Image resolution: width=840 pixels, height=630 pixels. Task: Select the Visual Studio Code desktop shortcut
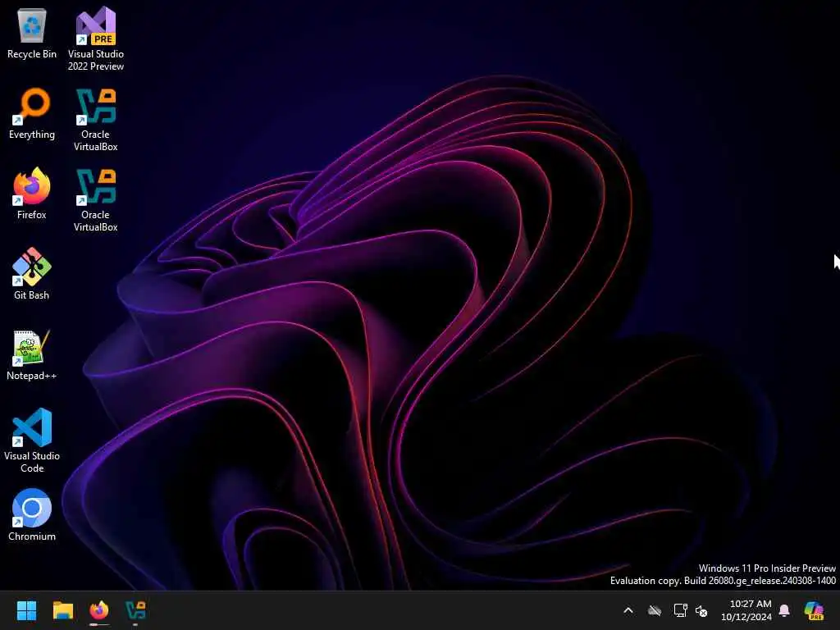32,441
